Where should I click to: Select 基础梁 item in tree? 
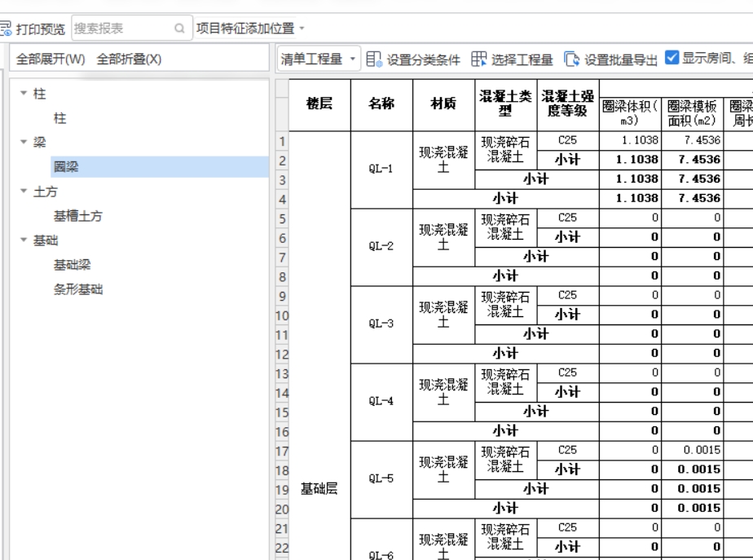click(72, 265)
